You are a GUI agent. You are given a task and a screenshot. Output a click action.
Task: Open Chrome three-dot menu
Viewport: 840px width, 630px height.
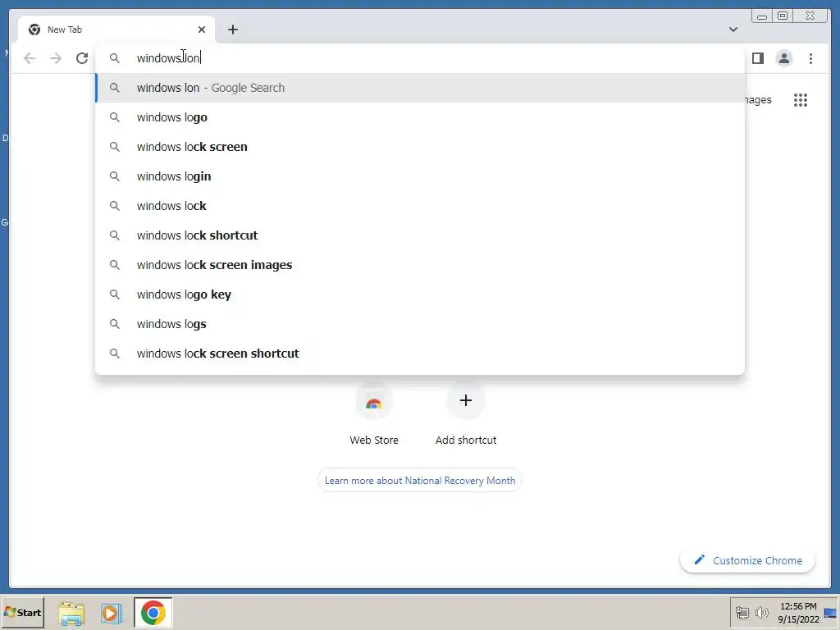click(x=810, y=58)
